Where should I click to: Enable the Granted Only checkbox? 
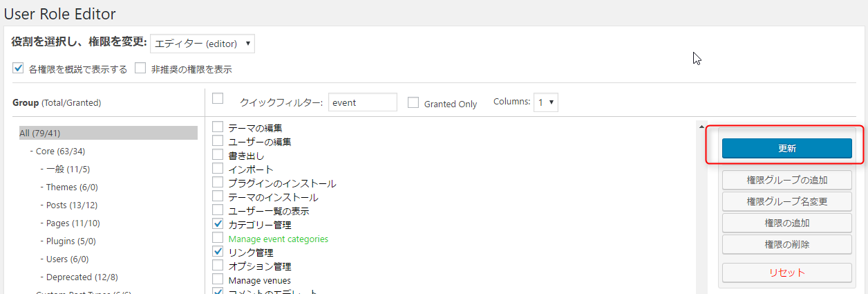click(x=413, y=103)
